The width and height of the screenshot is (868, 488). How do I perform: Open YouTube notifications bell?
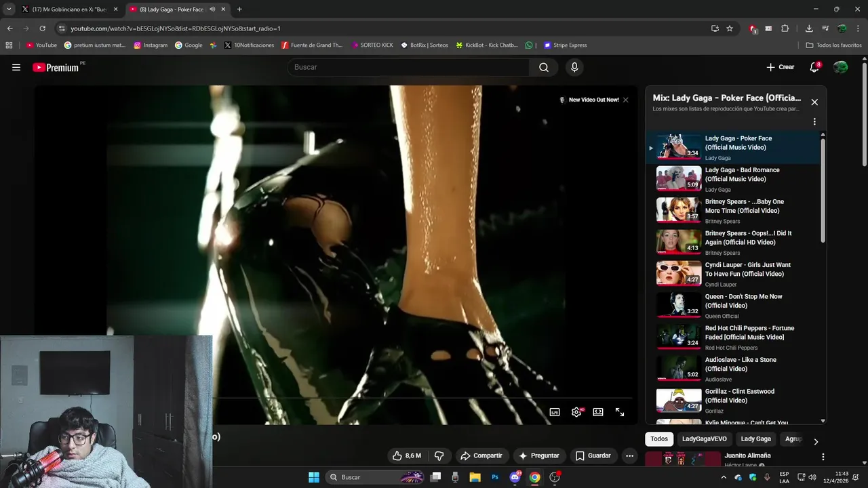click(x=814, y=67)
